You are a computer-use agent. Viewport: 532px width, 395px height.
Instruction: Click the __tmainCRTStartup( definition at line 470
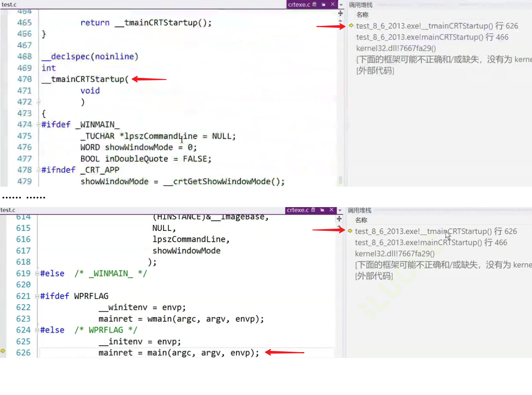click(x=85, y=79)
